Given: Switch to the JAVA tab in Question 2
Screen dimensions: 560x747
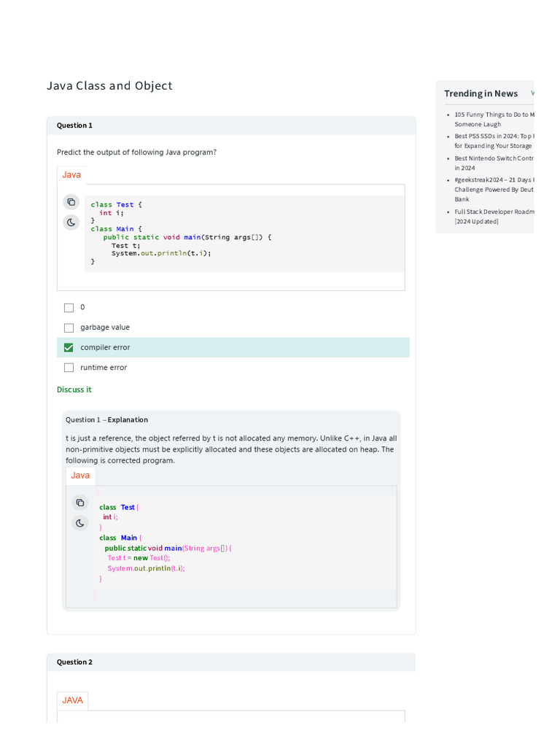Looking at the screenshot, I should coord(72,700).
